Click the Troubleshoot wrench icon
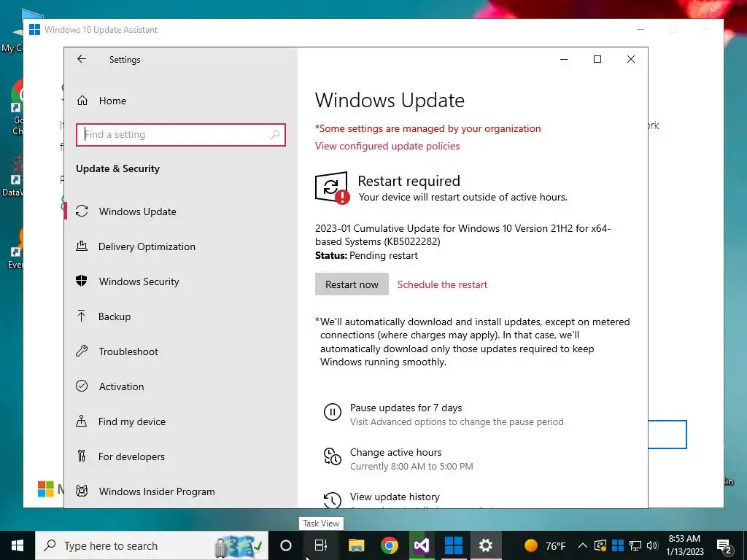The width and height of the screenshot is (747, 560). click(x=82, y=351)
